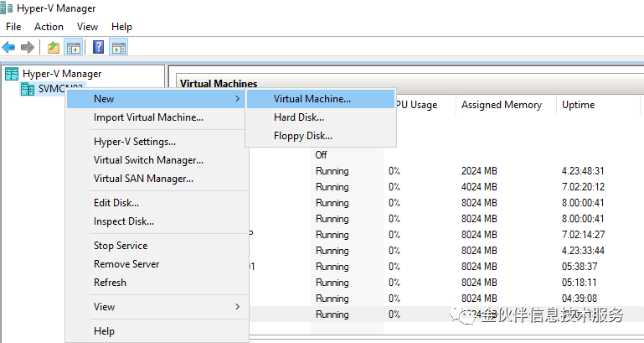Click the Back arrow toolbar icon
644x343 pixels.
(8, 47)
